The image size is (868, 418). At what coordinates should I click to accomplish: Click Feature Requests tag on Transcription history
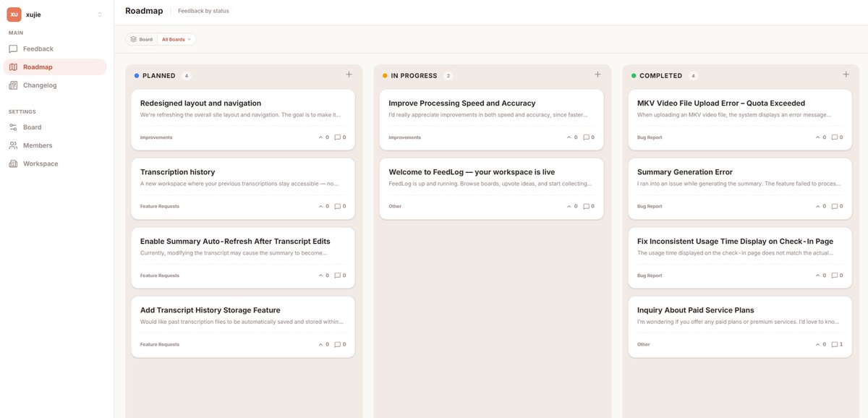(160, 206)
